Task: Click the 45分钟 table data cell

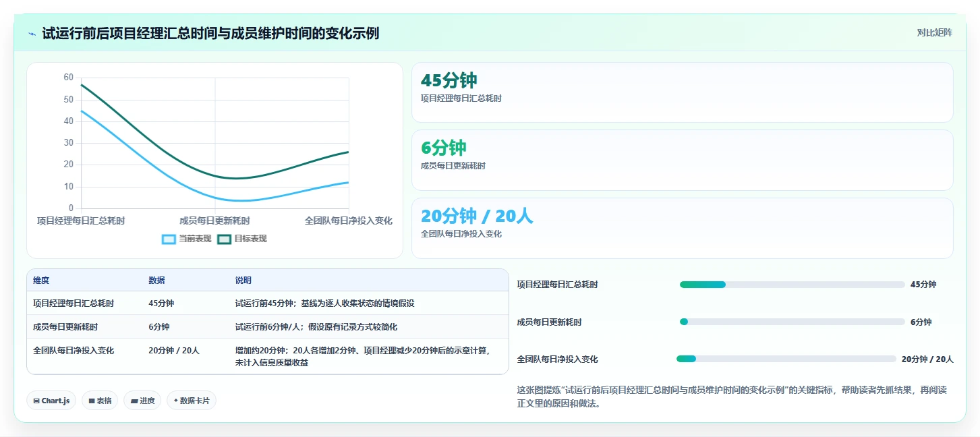Action: tap(161, 303)
